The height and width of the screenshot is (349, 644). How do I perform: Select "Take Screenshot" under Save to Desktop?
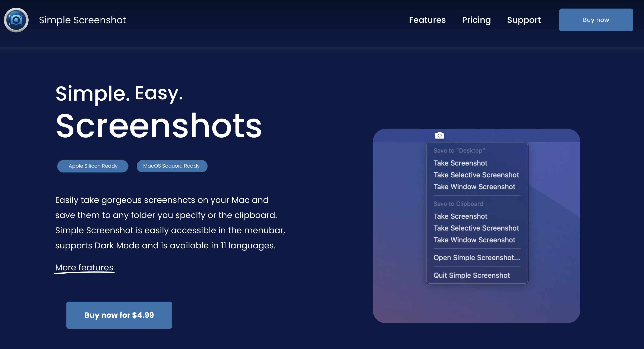coord(460,163)
